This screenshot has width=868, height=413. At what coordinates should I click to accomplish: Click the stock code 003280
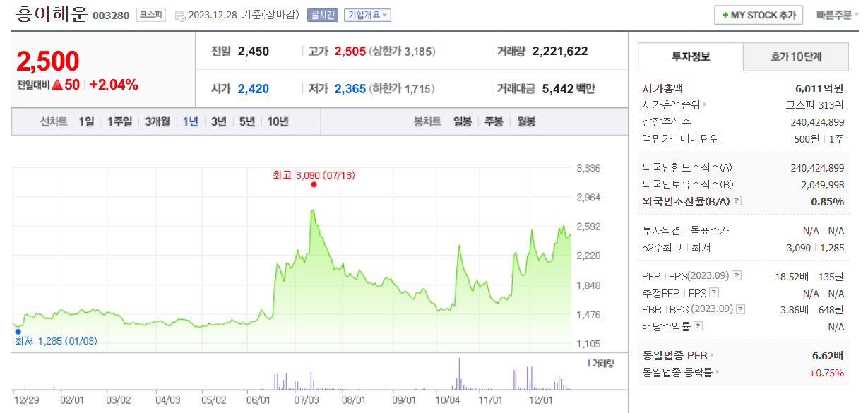point(111,16)
